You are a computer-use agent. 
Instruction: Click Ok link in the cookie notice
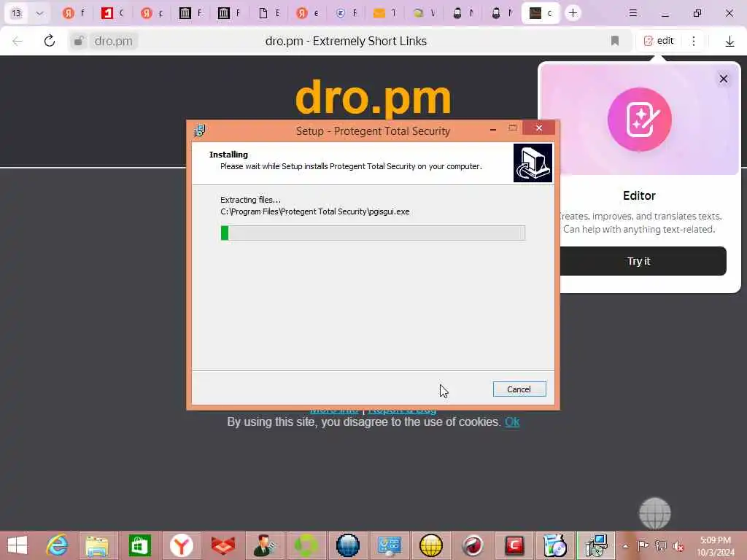511,422
